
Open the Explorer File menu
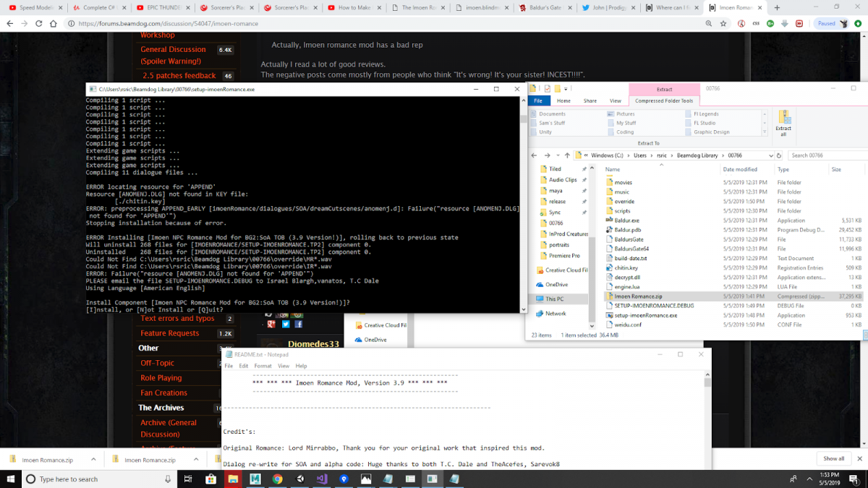538,100
